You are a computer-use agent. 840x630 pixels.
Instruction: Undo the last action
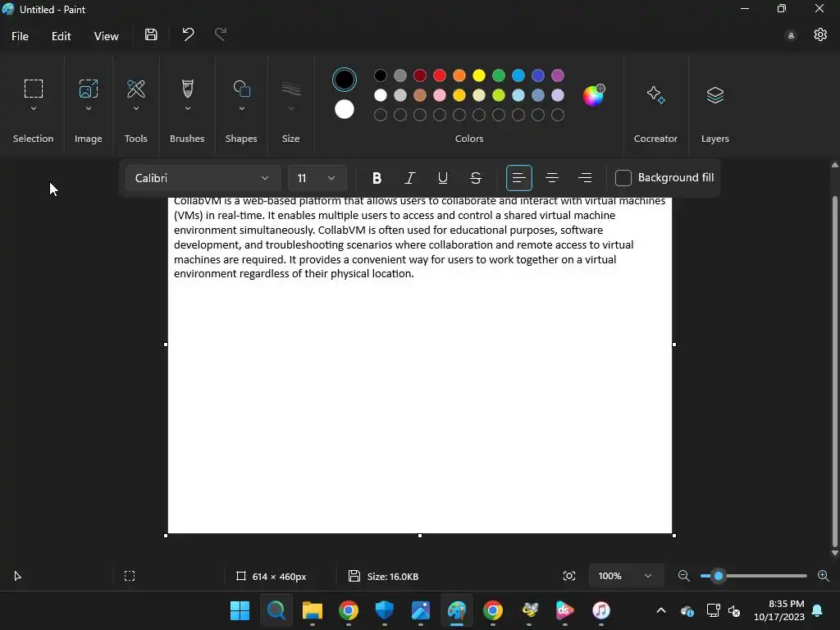click(188, 34)
